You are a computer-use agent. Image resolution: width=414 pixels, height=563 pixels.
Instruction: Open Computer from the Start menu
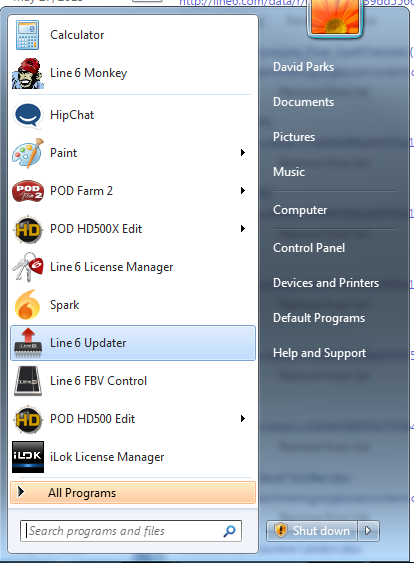tap(300, 210)
